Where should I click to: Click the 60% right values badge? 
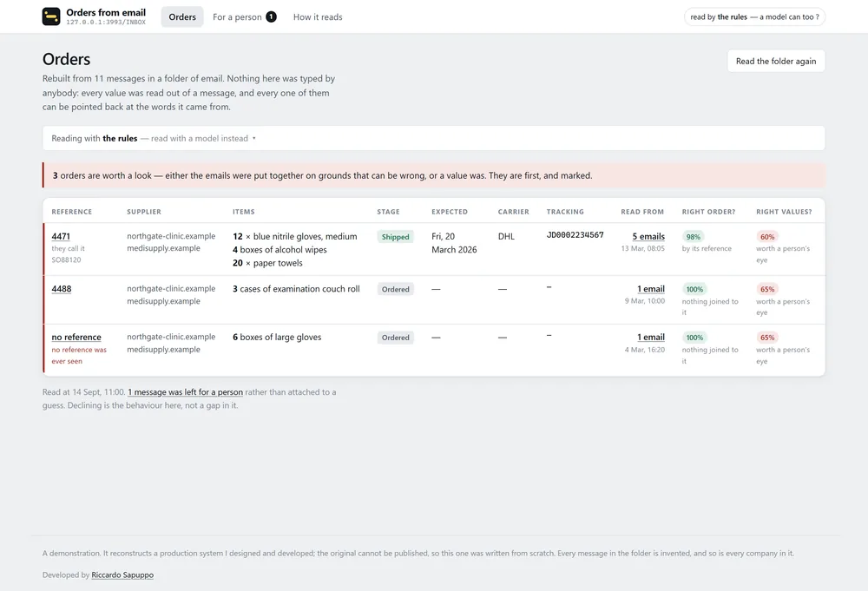[x=767, y=237]
